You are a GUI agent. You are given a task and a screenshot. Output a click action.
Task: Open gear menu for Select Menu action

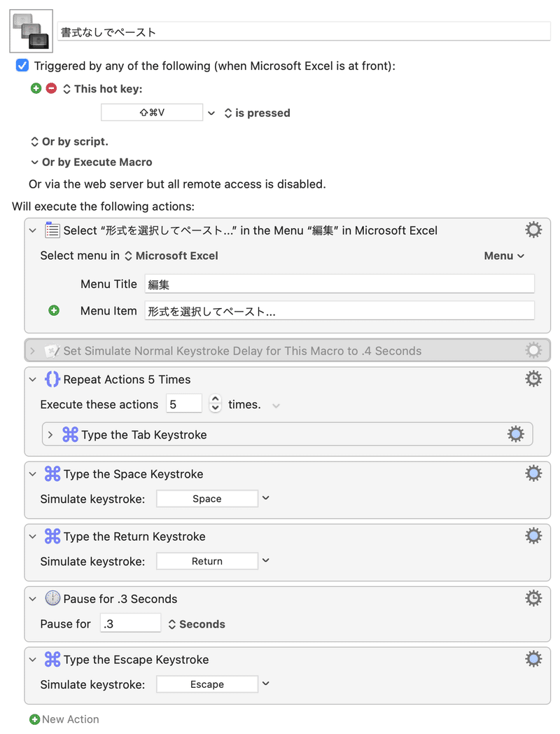click(x=533, y=230)
